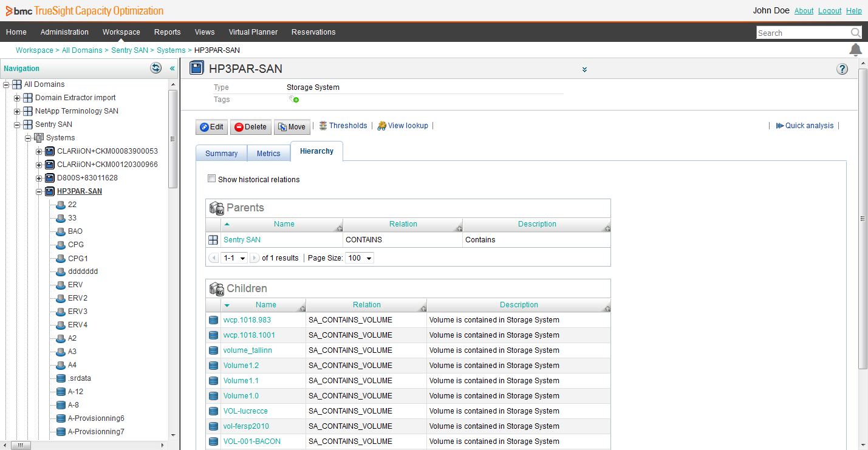Click the Navigation panel horizontal scrollbar
The height and width of the screenshot is (450, 868).
click(x=20, y=445)
